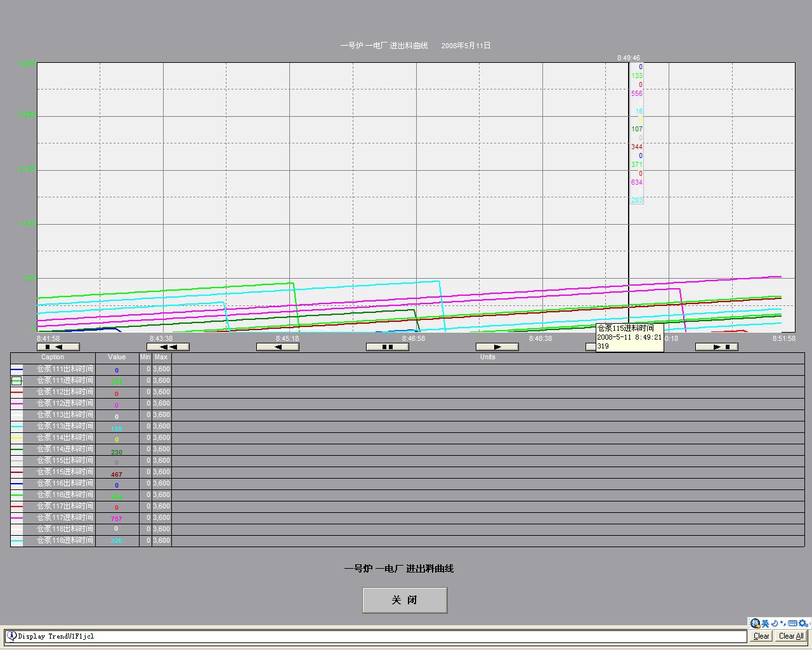Step the trend forward with single right arrow

coord(497,347)
